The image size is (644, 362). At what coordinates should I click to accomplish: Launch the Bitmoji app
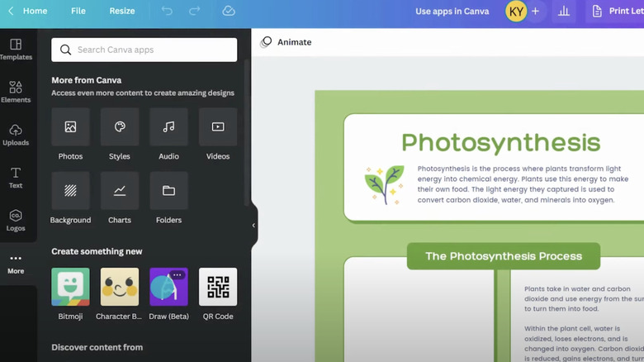click(70, 287)
